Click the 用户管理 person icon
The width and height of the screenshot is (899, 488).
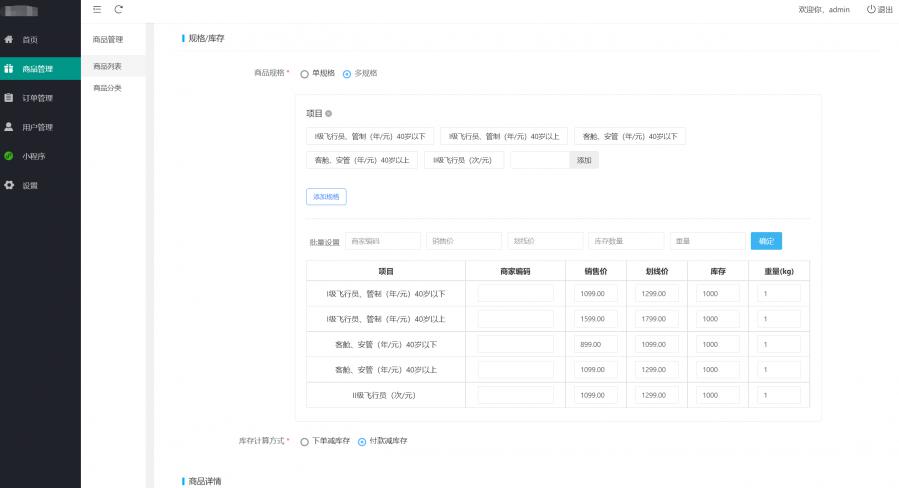click(x=9, y=127)
